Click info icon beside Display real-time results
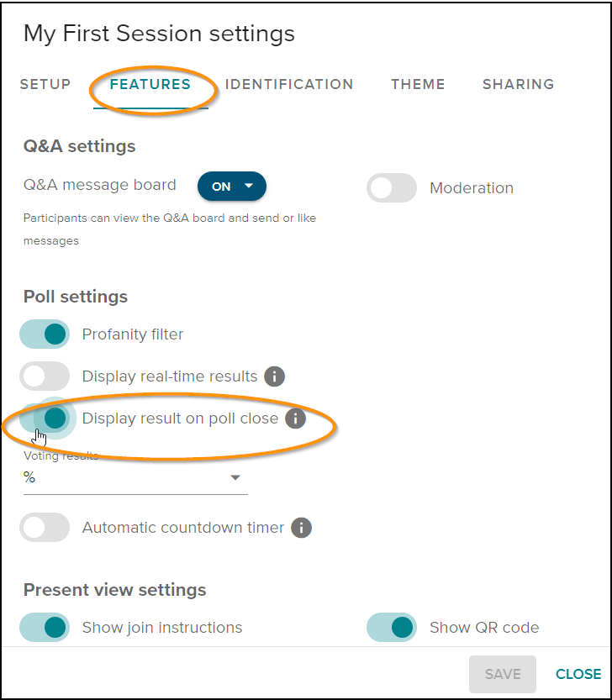Image resolution: width=612 pixels, height=700 pixels. coord(274,376)
